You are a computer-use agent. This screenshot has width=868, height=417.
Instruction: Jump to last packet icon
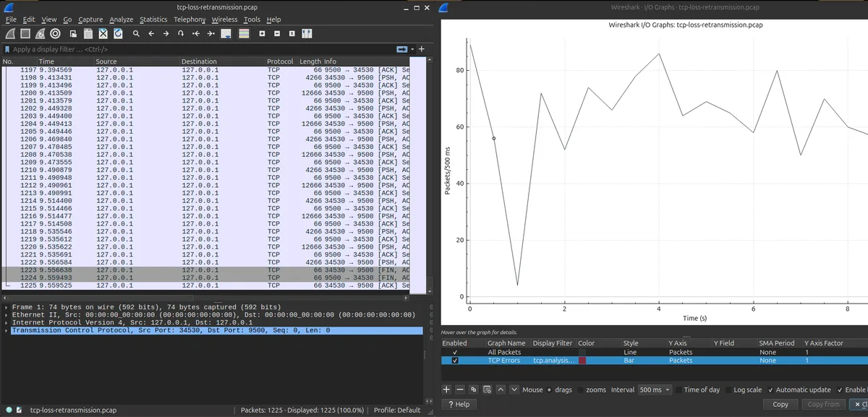[x=211, y=34]
